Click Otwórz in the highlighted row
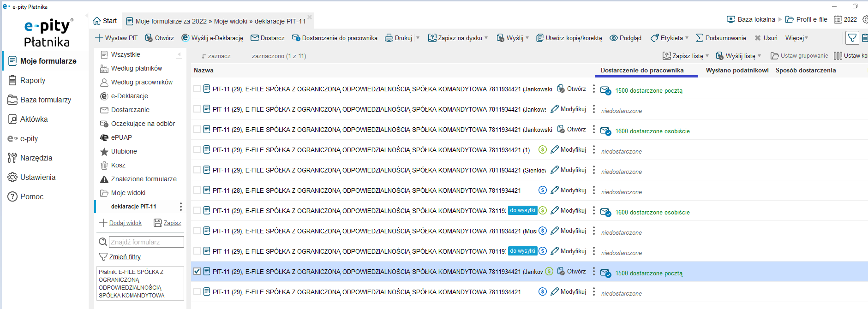The width and height of the screenshot is (868, 309). pyautogui.click(x=572, y=271)
